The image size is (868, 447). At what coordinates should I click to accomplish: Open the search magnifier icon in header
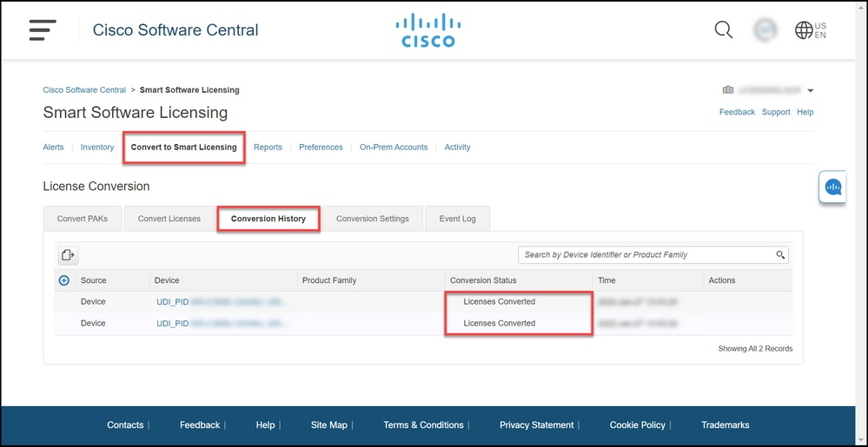coord(723,30)
